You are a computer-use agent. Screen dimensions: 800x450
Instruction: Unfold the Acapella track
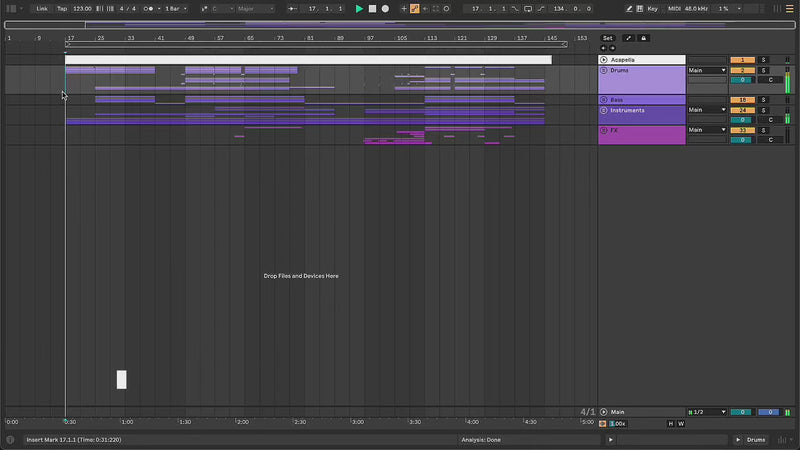[x=604, y=60]
